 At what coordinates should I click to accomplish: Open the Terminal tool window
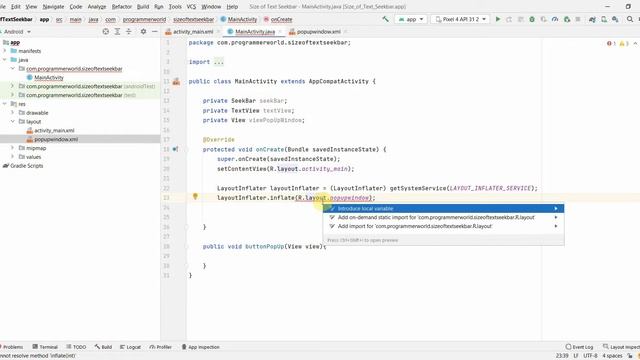(x=45, y=347)
